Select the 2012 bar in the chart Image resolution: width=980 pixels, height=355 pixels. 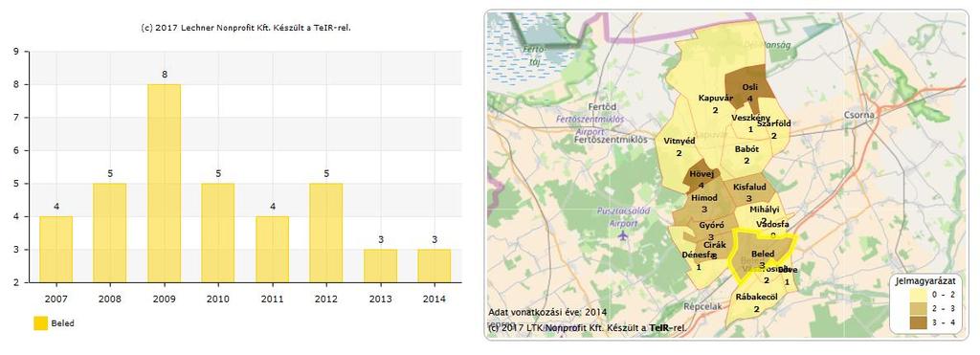(326, 233)
